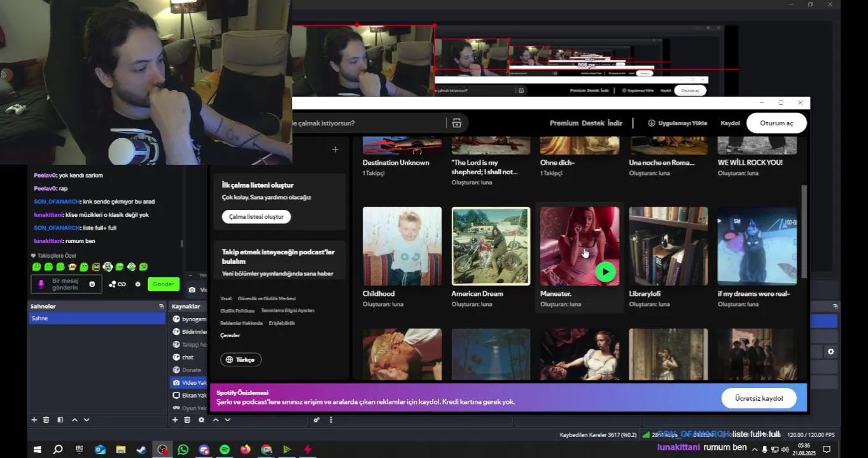Open WhatsApp from the taskbar
Screen dimensions: 868x458
pos(183,449)
